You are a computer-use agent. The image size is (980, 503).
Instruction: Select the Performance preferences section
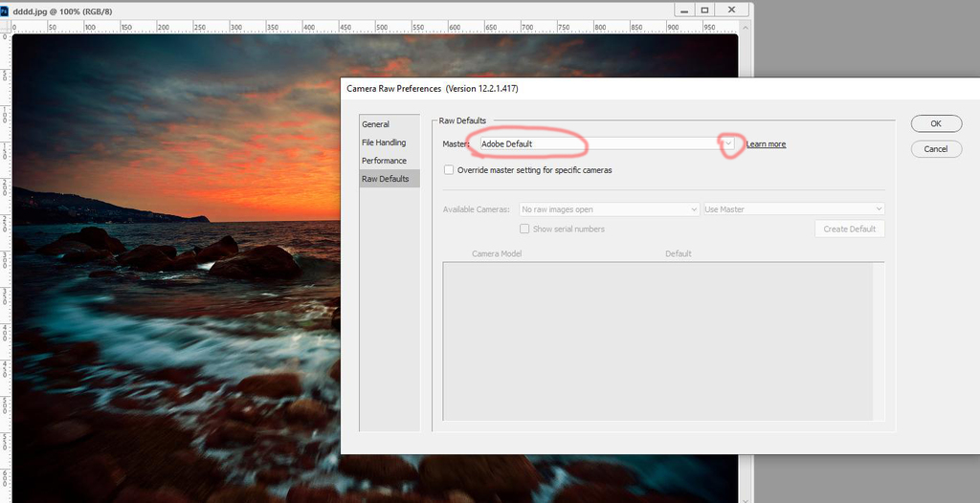tap(384, 161)
